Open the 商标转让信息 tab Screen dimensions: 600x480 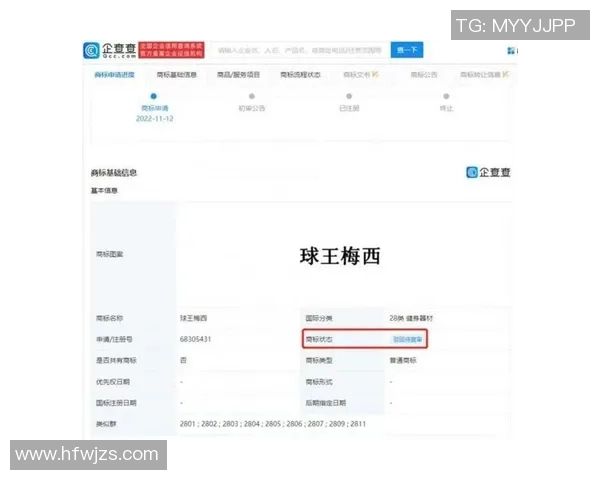481,75
